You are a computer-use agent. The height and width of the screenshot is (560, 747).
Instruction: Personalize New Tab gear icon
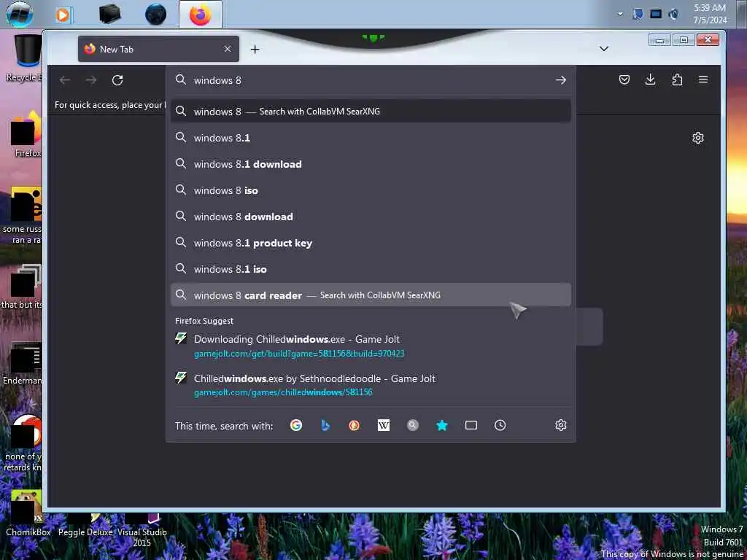click(698, 138)
